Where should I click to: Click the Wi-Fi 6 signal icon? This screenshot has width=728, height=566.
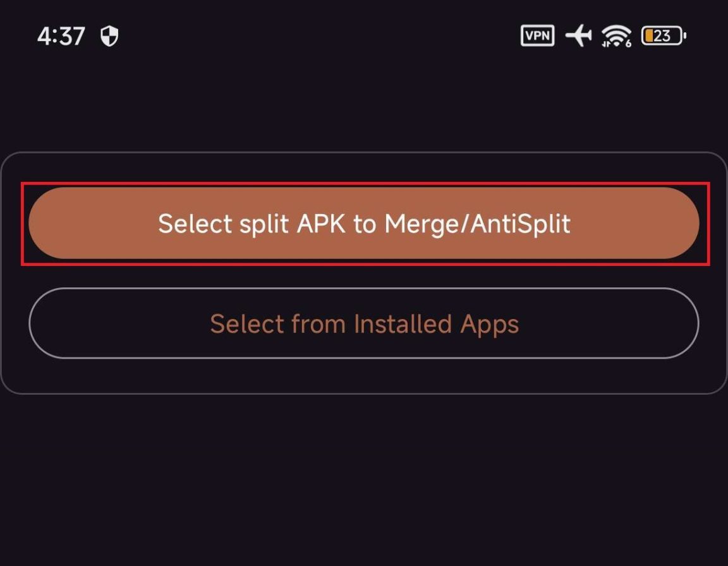616,36
